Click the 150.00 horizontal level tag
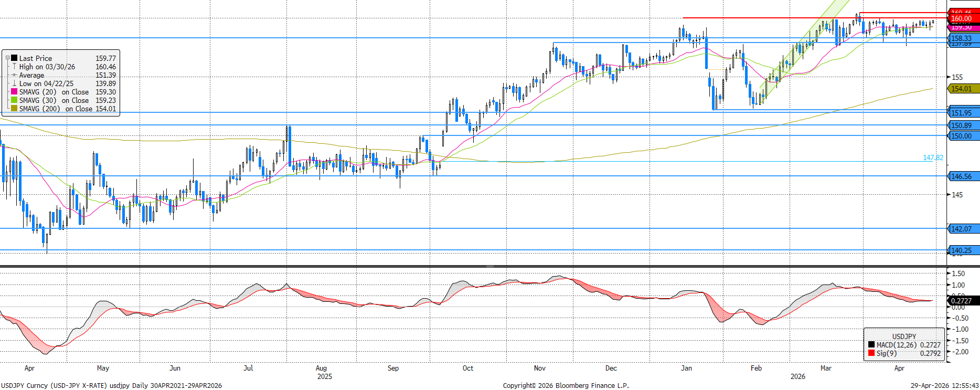 pyautogui.click(x=962, y=136)
